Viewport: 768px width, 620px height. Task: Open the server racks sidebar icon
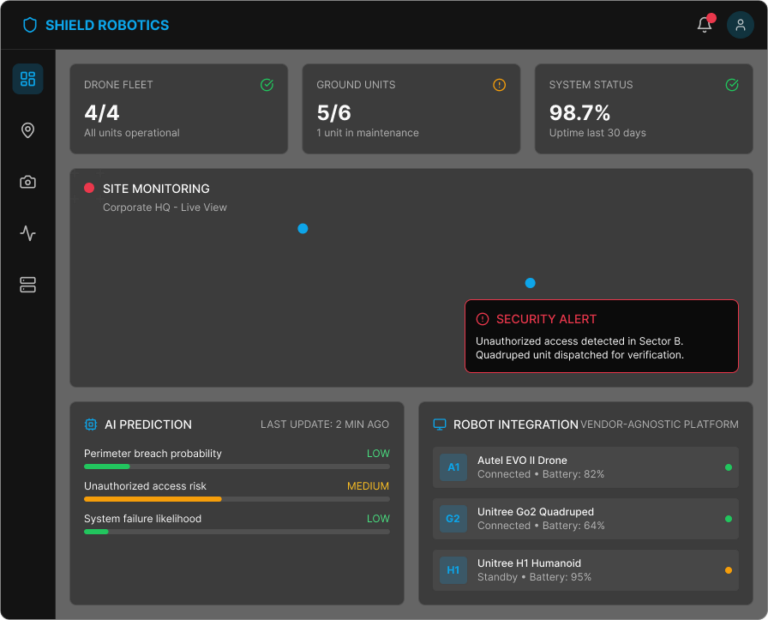coord(28,286)
